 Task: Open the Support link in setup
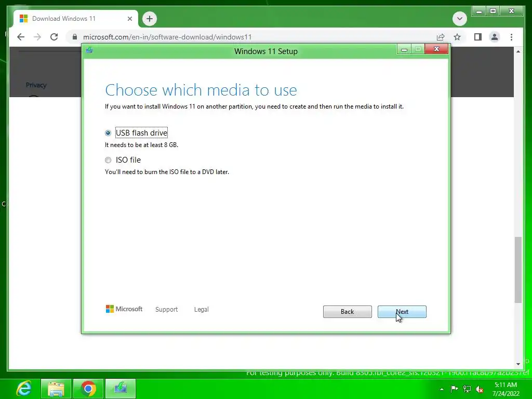click(x=166, y=310)
